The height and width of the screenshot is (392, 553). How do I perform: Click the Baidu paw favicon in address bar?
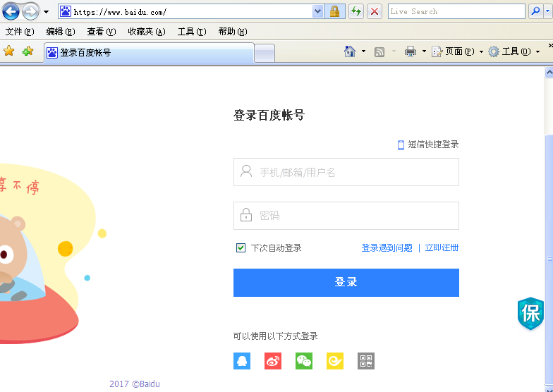tap(65, 11)
